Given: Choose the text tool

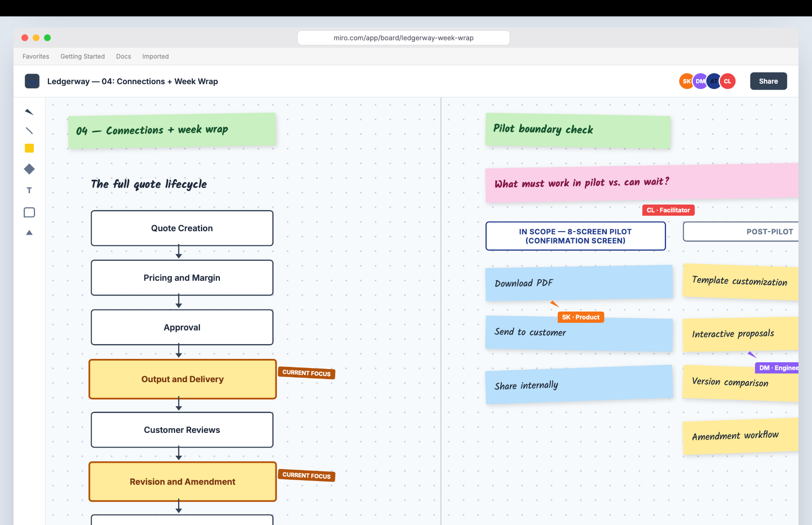Looking at the screenshot, I should pos(29,190).
